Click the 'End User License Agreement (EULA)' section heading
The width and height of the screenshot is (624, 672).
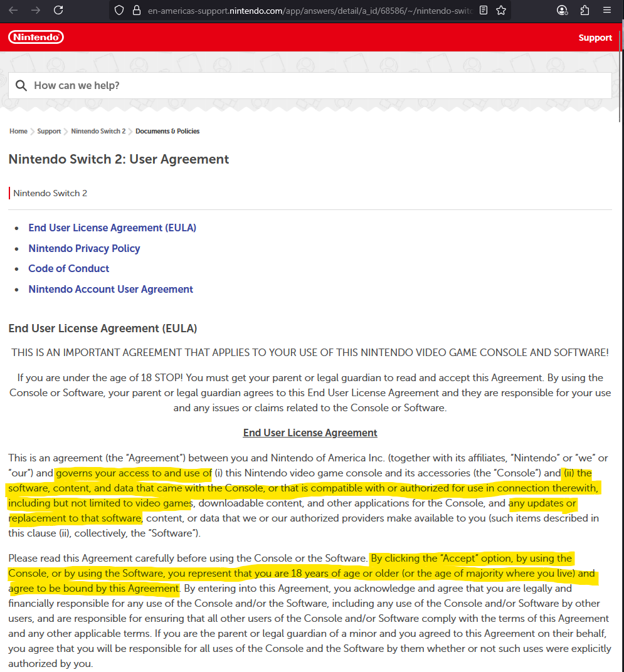(x=103, y=328)
